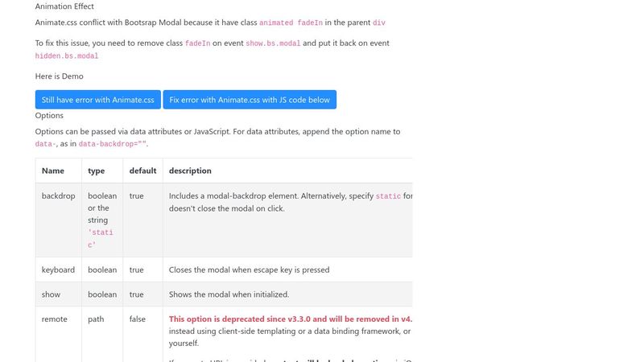Screen dimensions: 644x362
Task: Click the 'Here is Demo' text
Action: [x=59, y=76]
